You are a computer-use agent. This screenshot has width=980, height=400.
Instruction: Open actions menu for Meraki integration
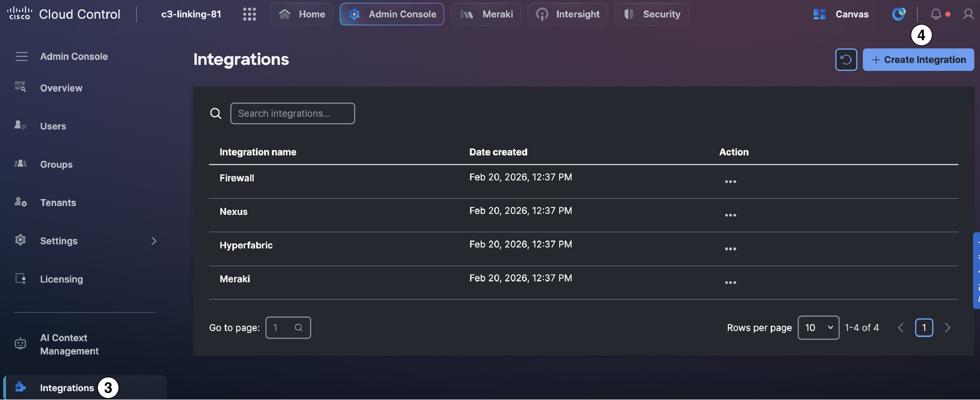pos(730,283)
